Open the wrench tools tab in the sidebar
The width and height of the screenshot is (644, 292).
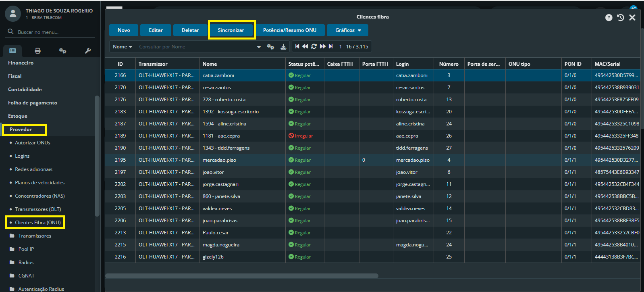click(x=88, y=51)
